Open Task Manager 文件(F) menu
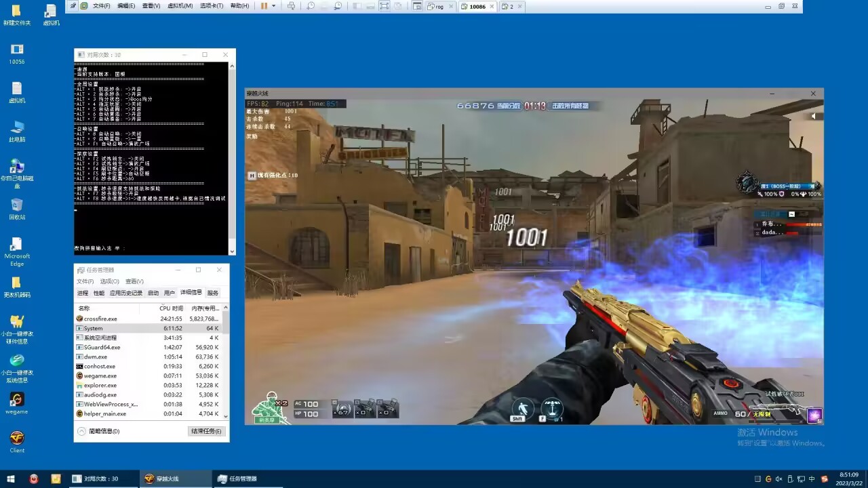Image resolution: width=868 pixels, height=488 pixels. tap(85, 281)
